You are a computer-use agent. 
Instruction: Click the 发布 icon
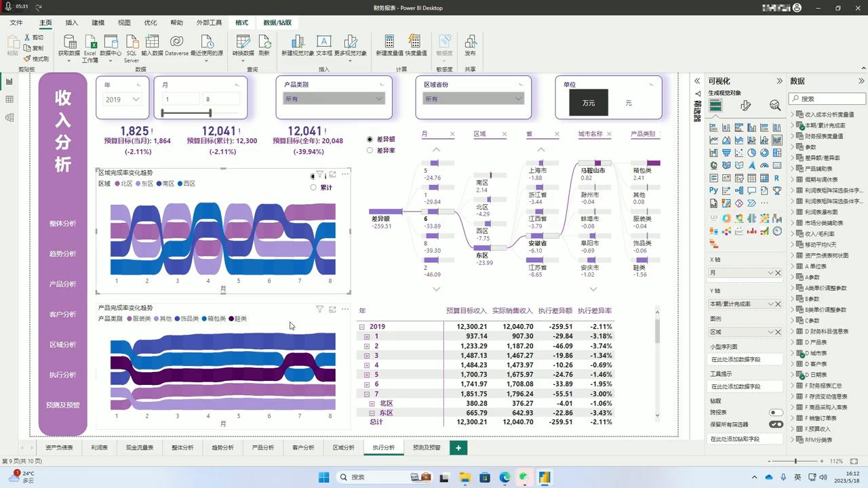pos(470,43)
